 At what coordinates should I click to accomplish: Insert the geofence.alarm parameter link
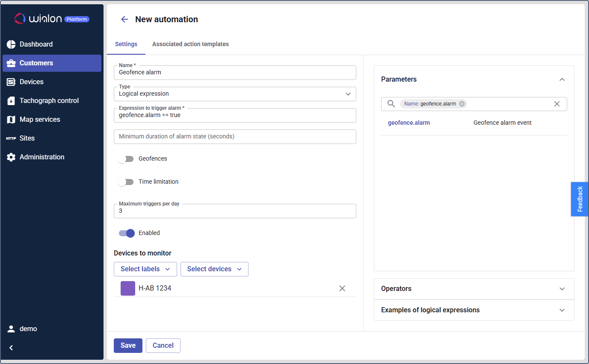point(409,123)
